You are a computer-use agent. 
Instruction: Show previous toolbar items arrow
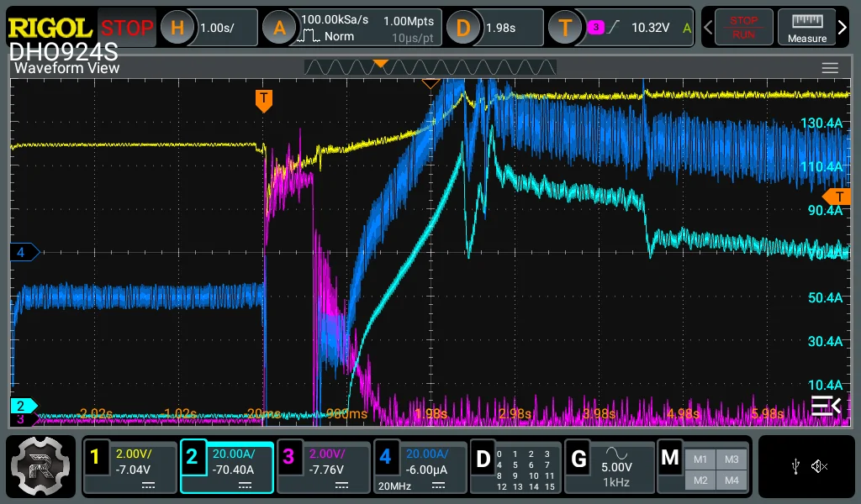[708, 28]
